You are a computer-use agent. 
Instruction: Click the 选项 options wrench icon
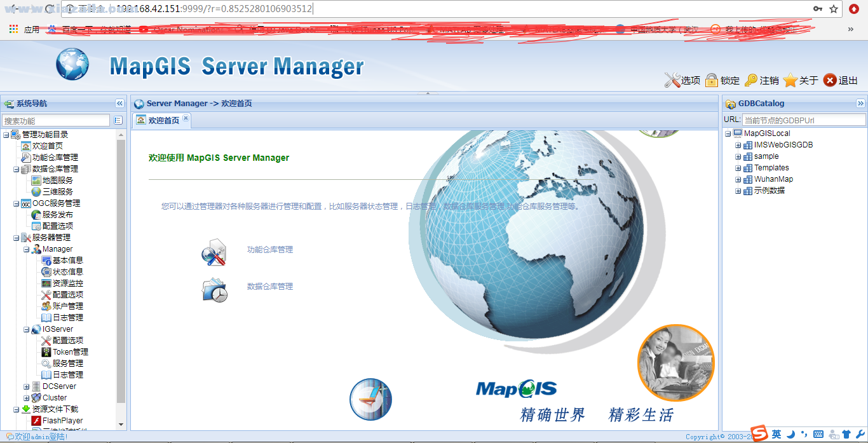pos(672,80)
